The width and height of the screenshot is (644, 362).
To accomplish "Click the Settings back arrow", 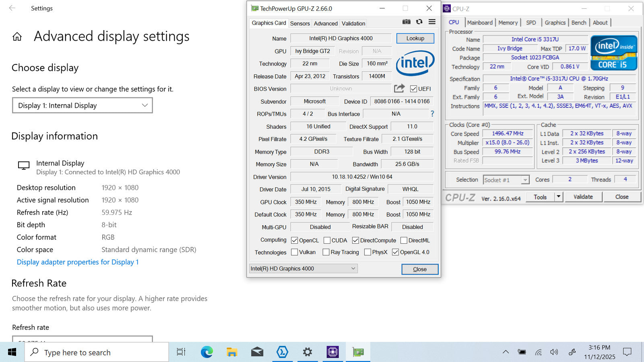I will click(x=12, y=8).
